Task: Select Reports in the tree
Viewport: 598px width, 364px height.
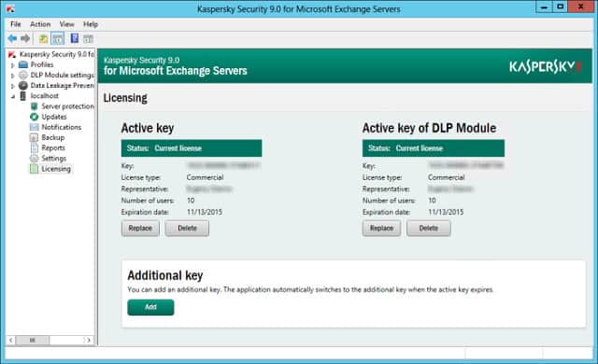Action: click(53, 147)
